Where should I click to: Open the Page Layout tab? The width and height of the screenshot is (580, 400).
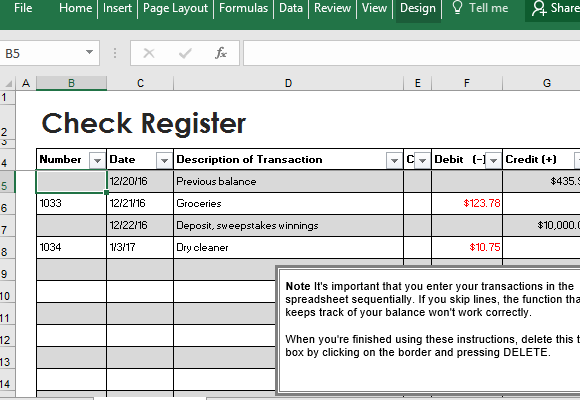tap(175, 8)
